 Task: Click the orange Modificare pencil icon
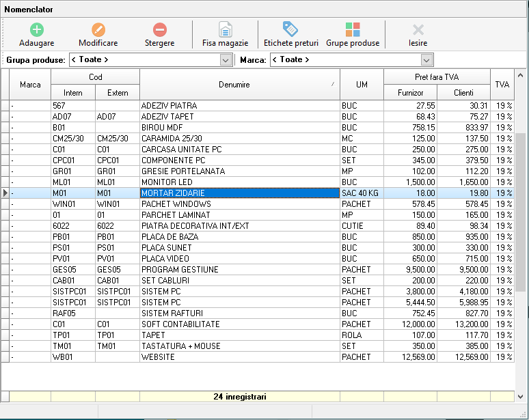[98, 30]
